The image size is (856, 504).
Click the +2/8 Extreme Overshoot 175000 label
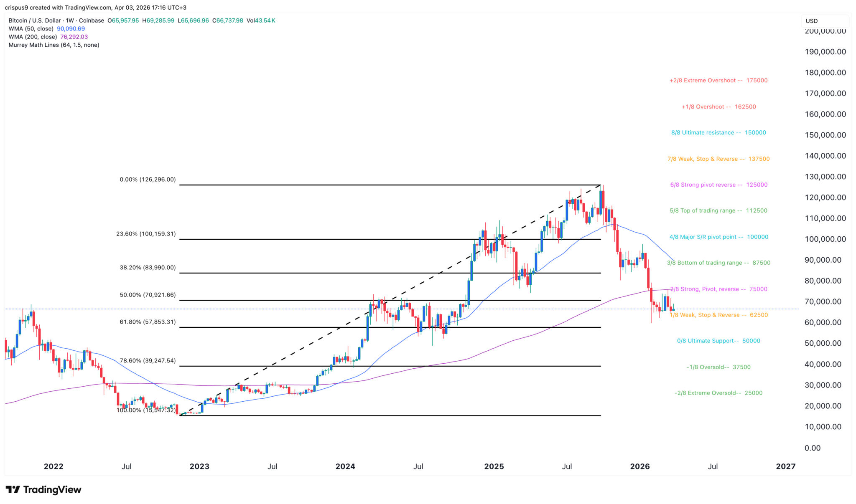pyautogui.click(x=718, y=81)
